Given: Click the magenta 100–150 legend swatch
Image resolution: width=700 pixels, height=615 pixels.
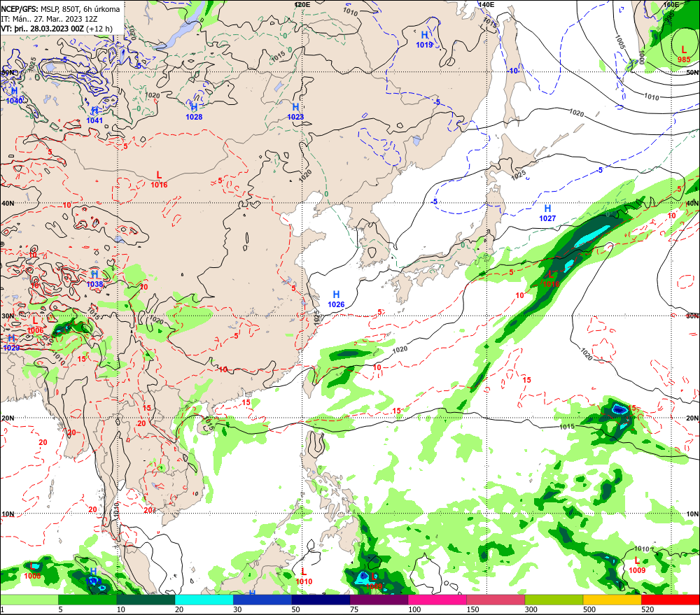Looking at the screenshot, I should coord(437,600).
